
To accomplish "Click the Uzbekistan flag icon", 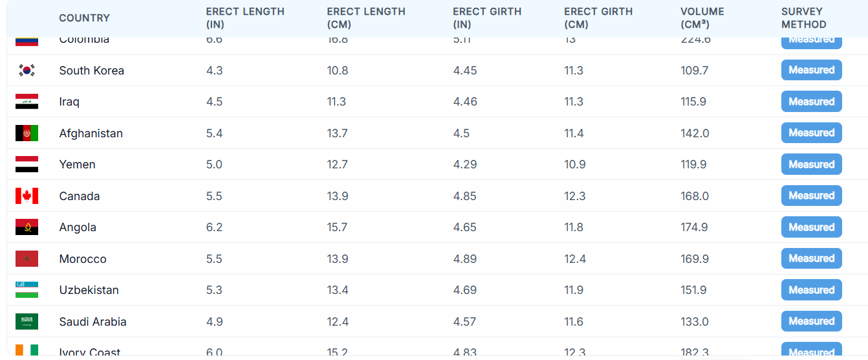I will pos(27,290).
